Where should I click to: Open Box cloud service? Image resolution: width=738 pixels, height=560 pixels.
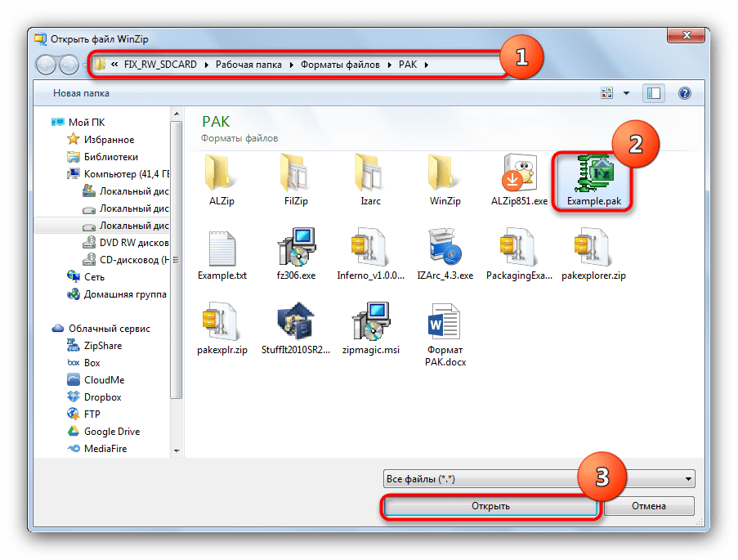[83, 363]
